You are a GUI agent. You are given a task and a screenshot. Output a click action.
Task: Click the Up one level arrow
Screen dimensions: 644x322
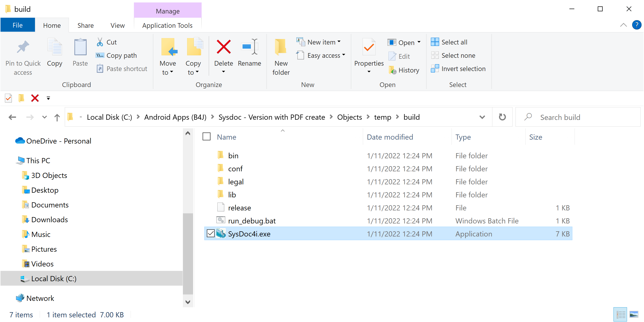coord(57,117)
